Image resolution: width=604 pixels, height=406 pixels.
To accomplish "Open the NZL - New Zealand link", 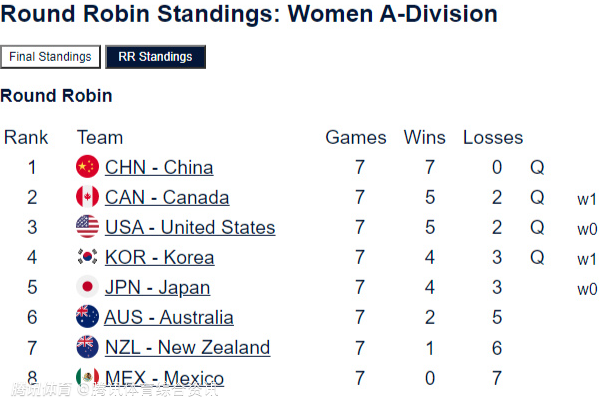I will tap(187, 347).
